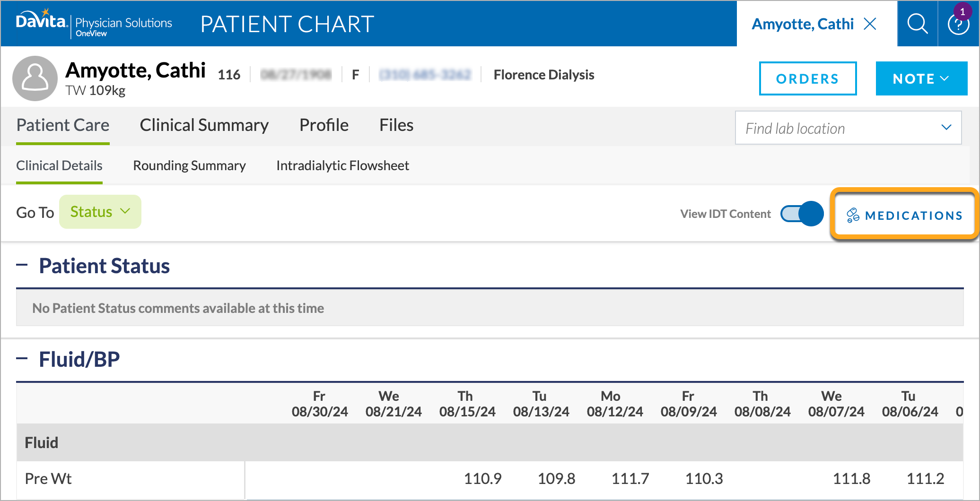Click the patient name Amyotte, Cathi heading
The image size is (980, 501).
coord(136,70)
